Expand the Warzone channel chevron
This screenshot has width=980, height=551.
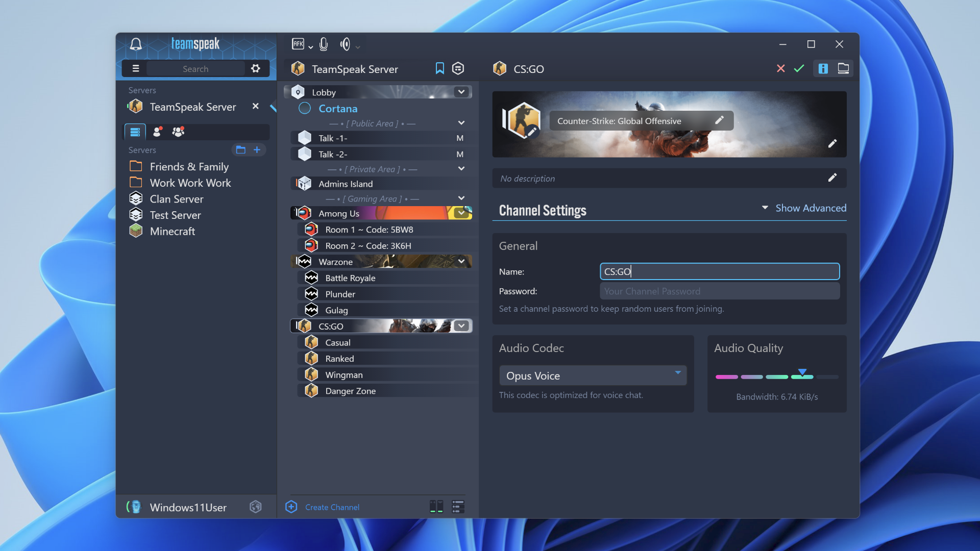point(461,261)
